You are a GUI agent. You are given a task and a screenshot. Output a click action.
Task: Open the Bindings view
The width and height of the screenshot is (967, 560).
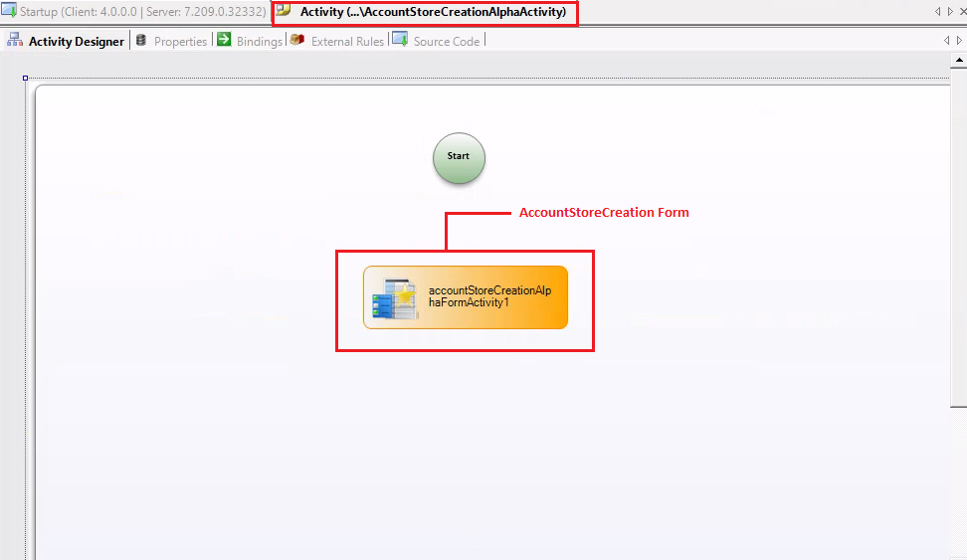(x=259, y=42)
